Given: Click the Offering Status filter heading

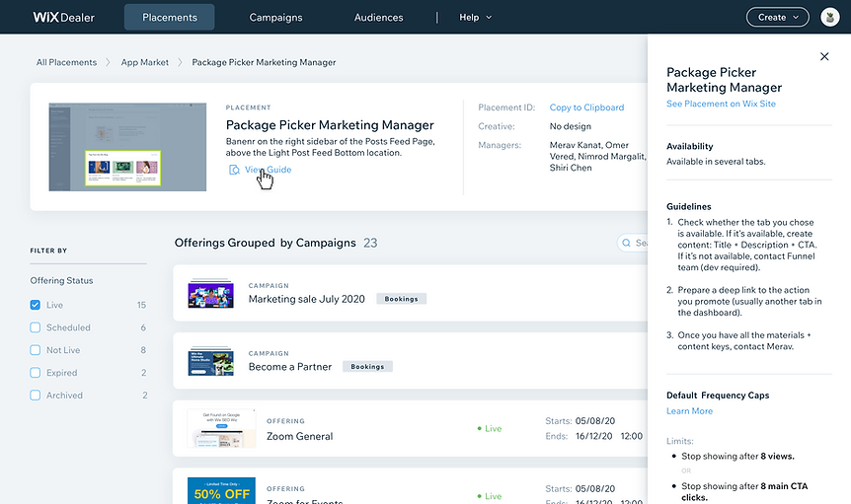Looking at the screenshot, I should pos(61,280).
